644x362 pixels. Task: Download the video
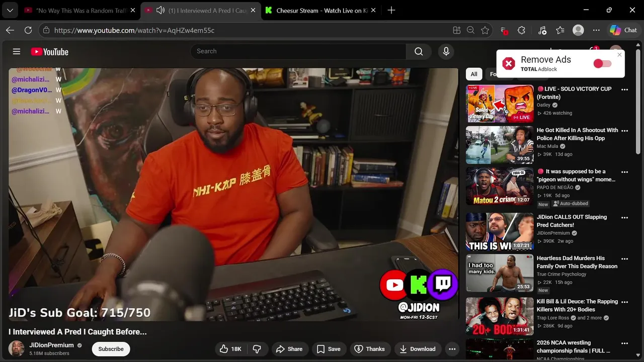pyautogui.click(x=418, y=349)
